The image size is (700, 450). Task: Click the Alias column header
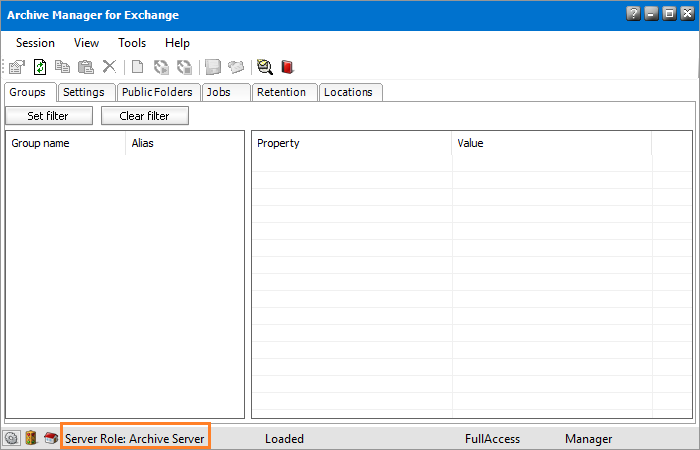(x=184, y=143)
